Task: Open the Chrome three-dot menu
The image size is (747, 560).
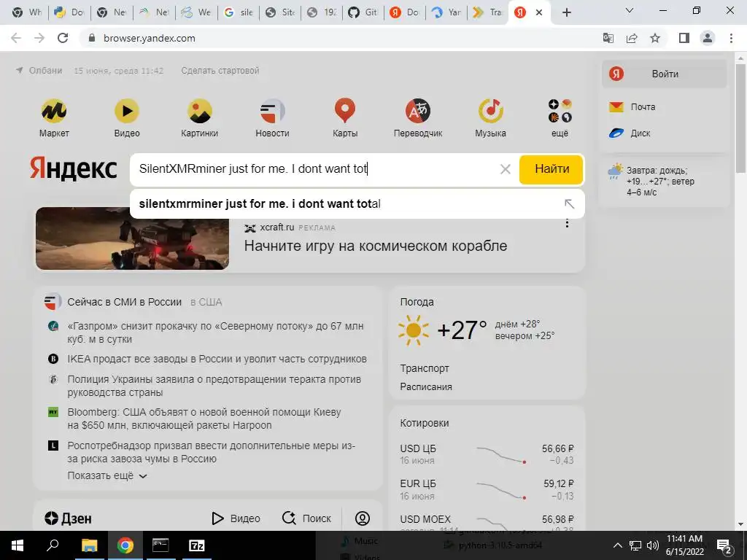Action: 731,38
